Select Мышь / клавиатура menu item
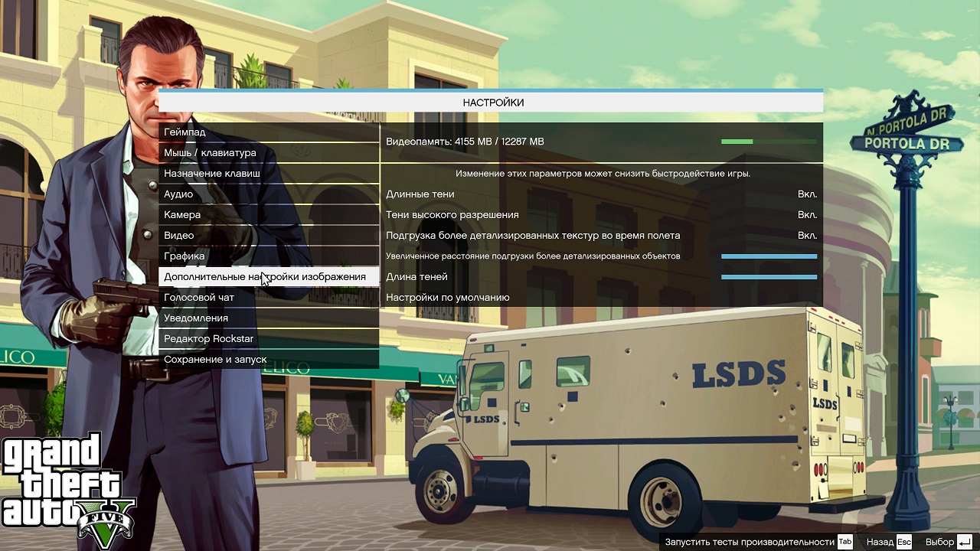 coord(269,153)
